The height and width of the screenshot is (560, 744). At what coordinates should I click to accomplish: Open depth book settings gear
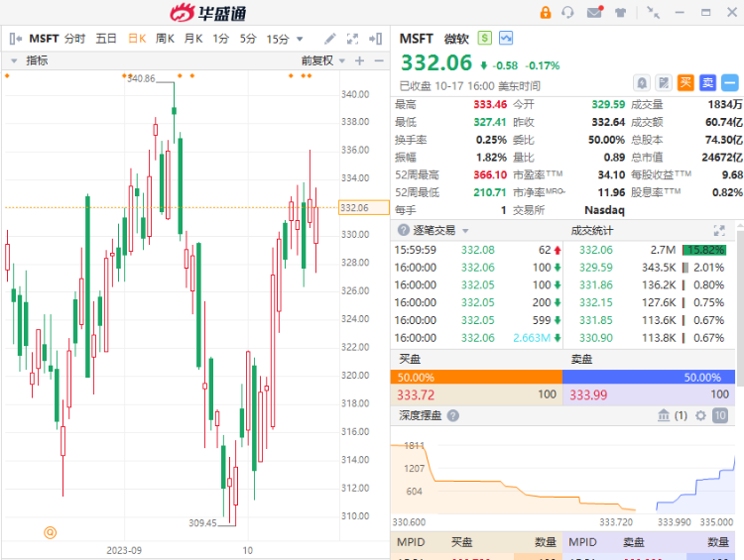[x=700, y=416]
